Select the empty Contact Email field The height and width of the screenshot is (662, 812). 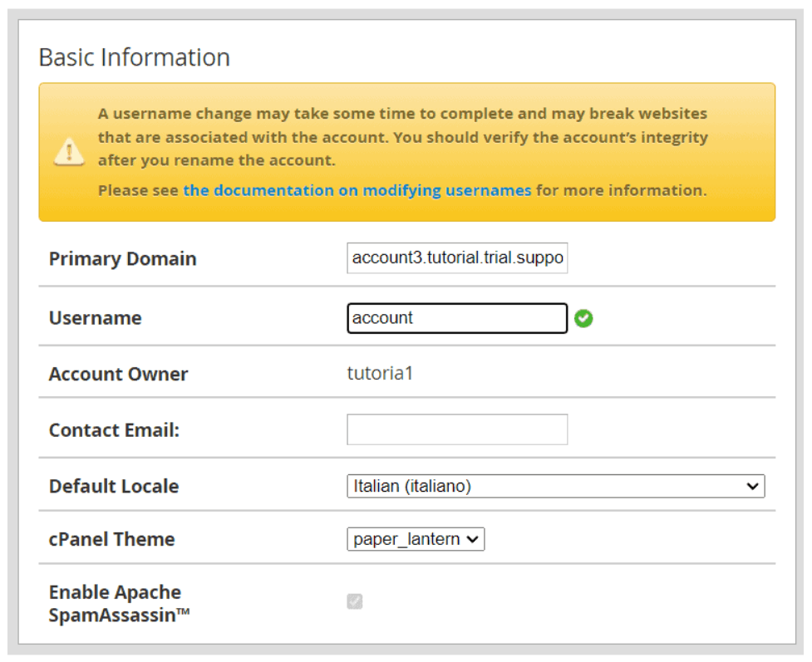pos(457,429)
